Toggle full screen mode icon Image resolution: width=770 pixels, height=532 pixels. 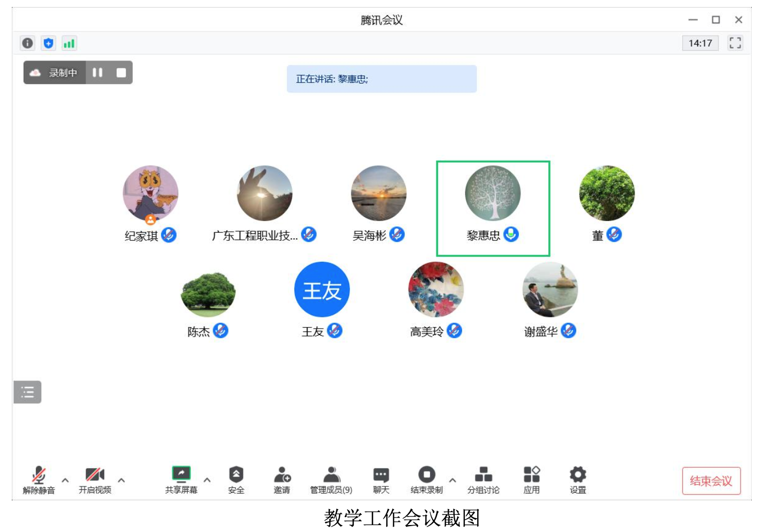(x=735, y=43)
